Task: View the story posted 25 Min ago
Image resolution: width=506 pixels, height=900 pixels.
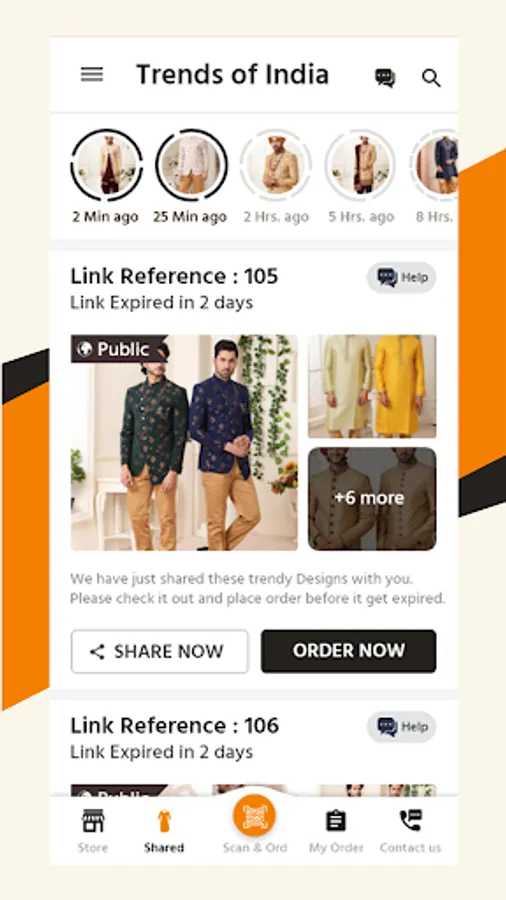Action: tap(192, 165)
